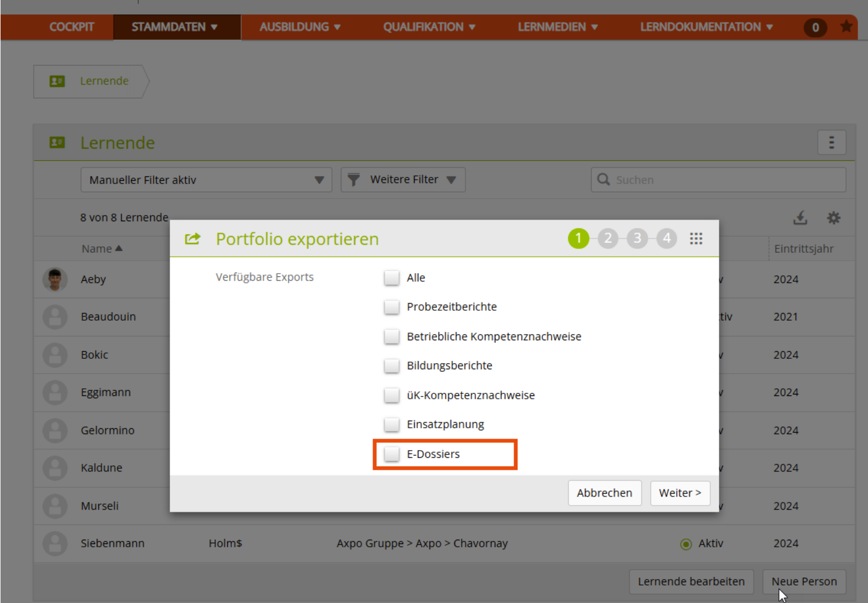Select the Probezeitberichte checkbox

392,307
